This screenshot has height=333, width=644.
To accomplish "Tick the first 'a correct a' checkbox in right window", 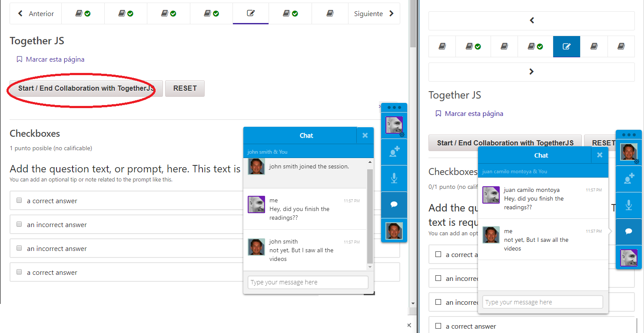I will click(438, 254).
